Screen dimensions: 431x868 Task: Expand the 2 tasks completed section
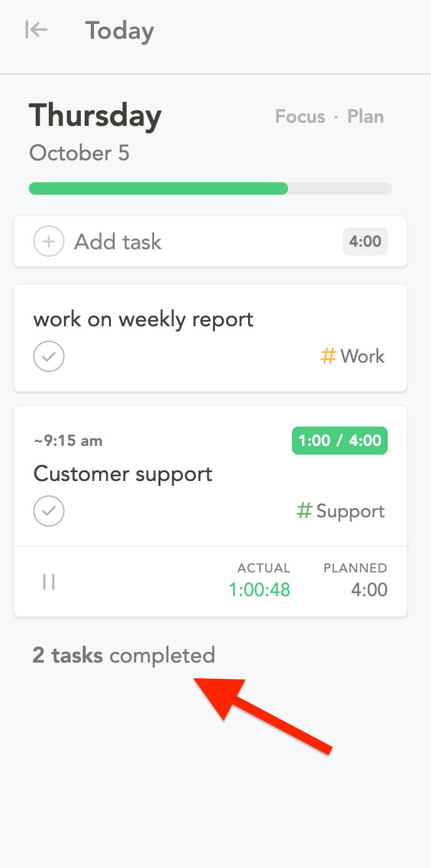pyautogui.click(x=124, y=656)
